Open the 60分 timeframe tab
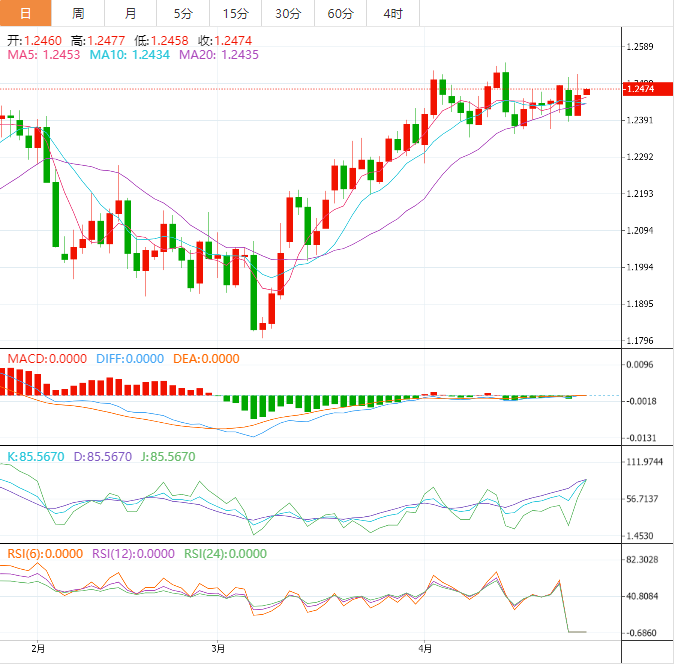 pos(341,13)
